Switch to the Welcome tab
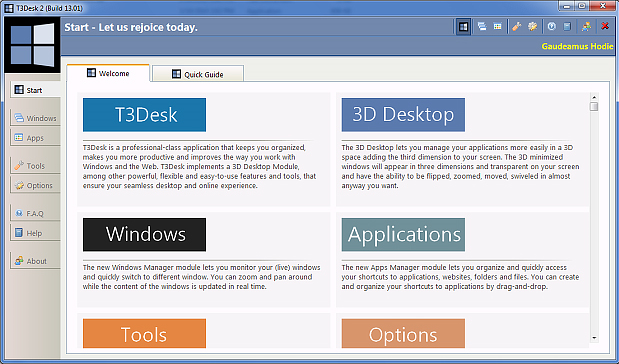Screen dimensions: 619x364 coord(108,73)
